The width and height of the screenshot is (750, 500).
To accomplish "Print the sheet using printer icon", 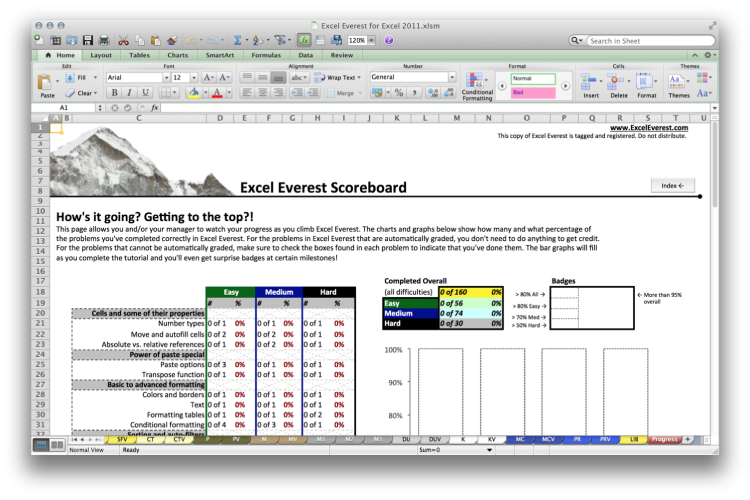I will 103,40.
